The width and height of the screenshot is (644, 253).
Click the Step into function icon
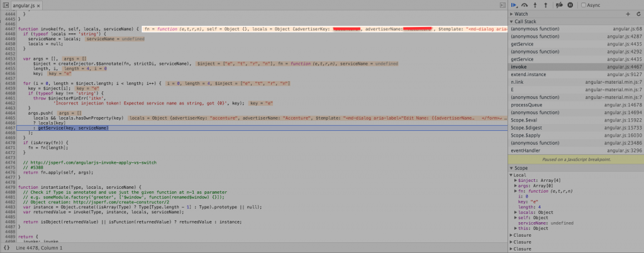(535, 5)
